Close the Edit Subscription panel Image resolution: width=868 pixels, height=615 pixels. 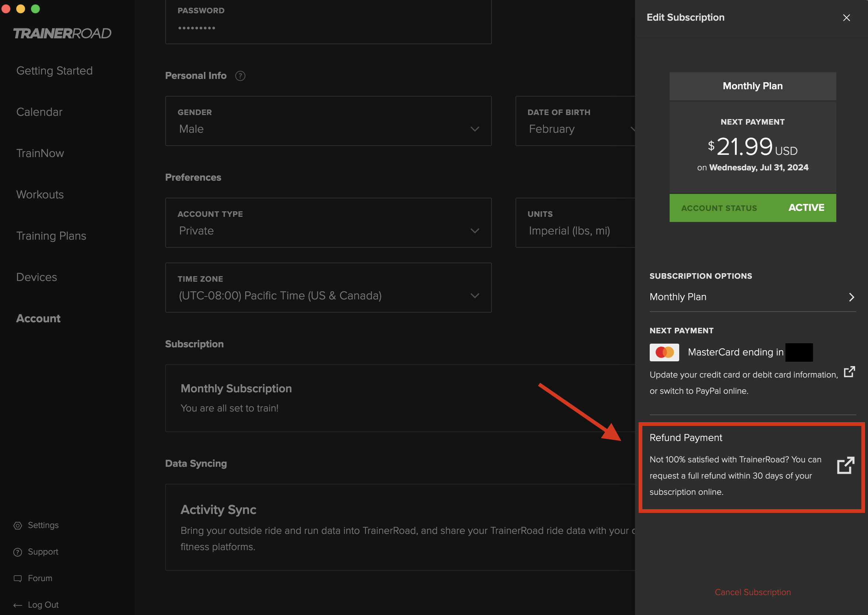[846, 18]
